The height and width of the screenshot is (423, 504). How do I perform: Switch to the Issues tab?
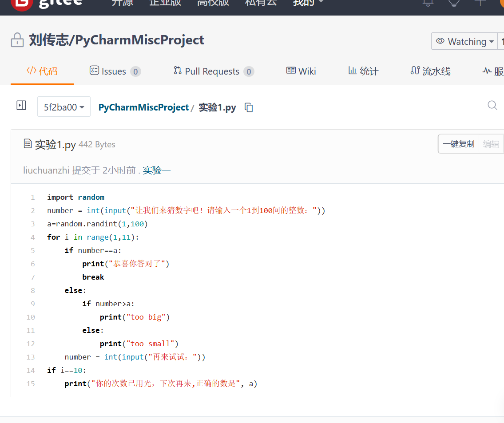click(115, 71)
